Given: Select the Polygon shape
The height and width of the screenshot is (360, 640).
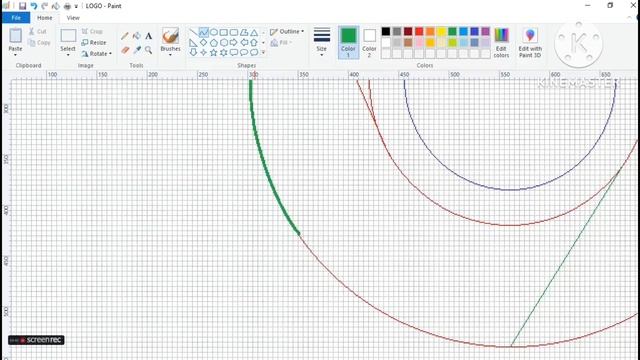Looking at the screenshot, I should point(244,32).
